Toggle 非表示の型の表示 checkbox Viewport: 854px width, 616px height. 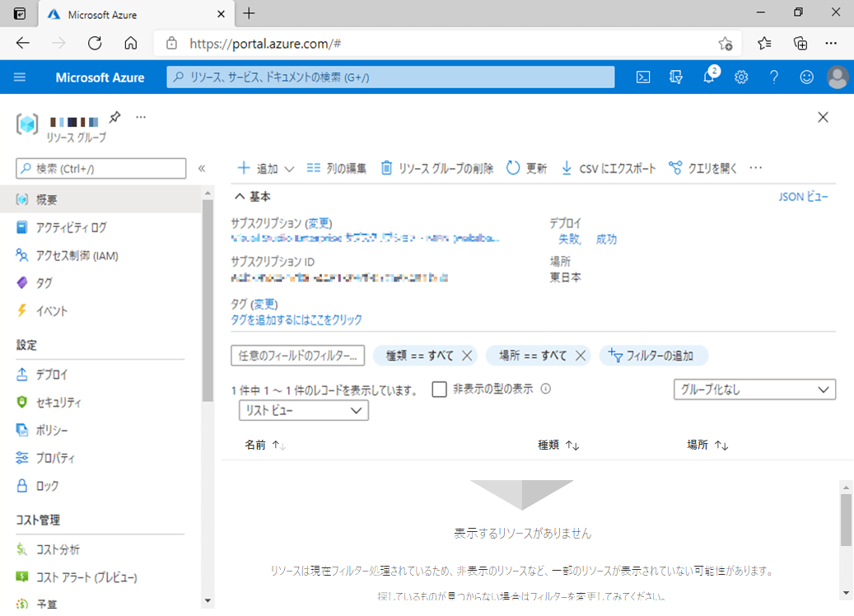(x=439, y=389)
